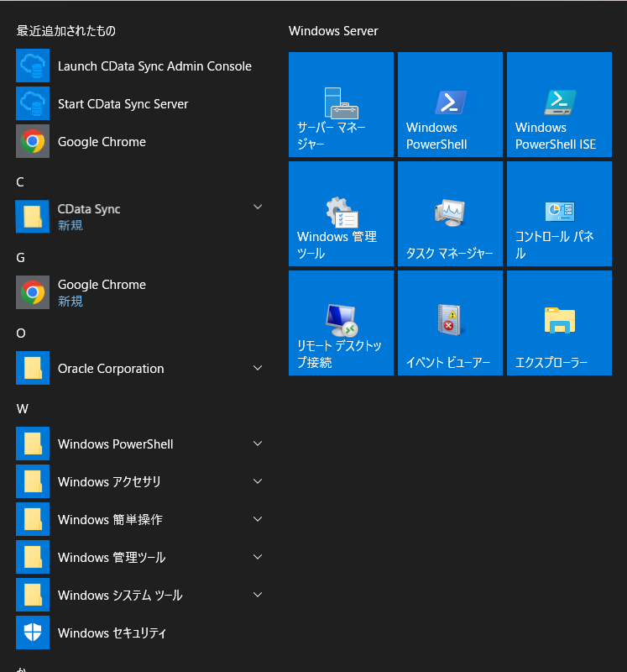
Task: Expand the CData Sync folder chevron
Action: (x=258, y=207)
